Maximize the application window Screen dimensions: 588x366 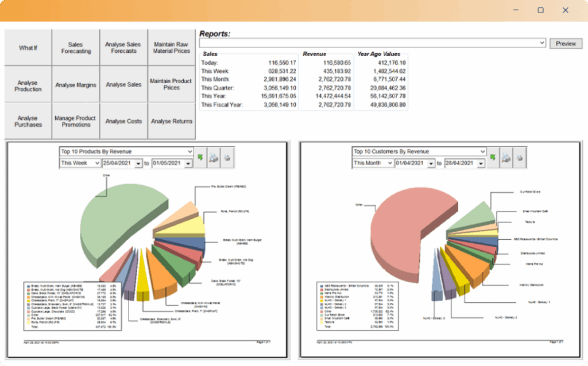[x=541, y=10]
